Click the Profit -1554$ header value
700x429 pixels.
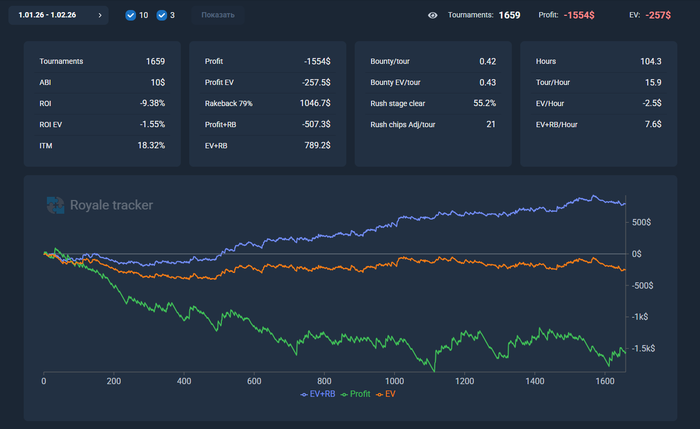click(x=580, y=16)
